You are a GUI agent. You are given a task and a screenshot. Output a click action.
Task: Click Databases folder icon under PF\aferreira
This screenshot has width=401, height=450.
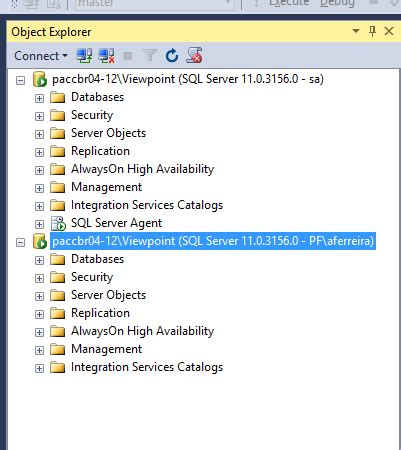[58, 259]
